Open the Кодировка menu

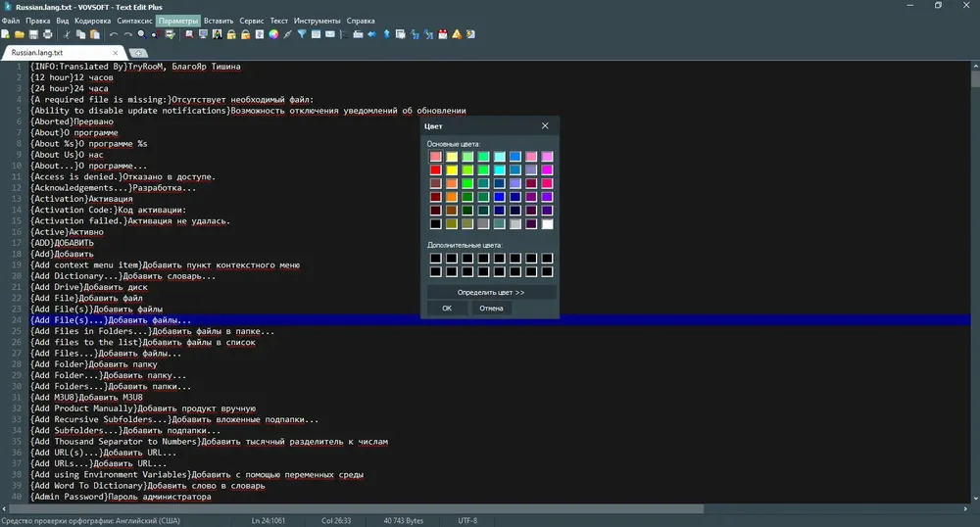tap(92, 21)
